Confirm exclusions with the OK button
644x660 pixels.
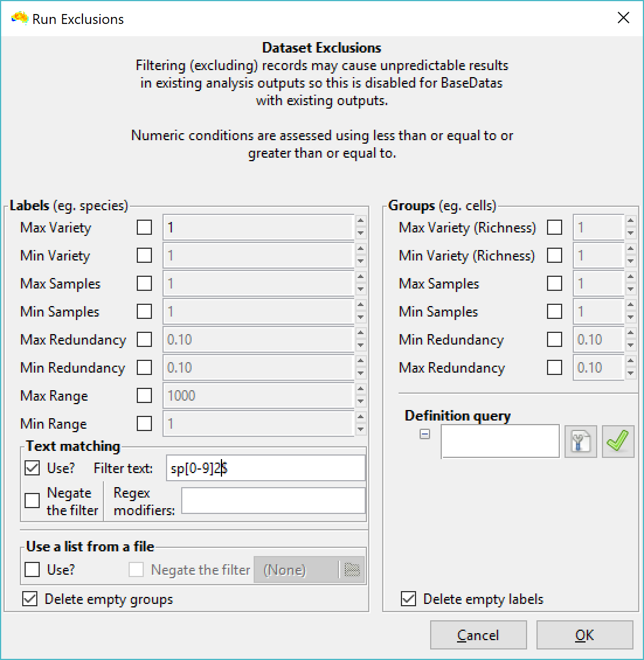pyautogui.click(x=585, y=635)
